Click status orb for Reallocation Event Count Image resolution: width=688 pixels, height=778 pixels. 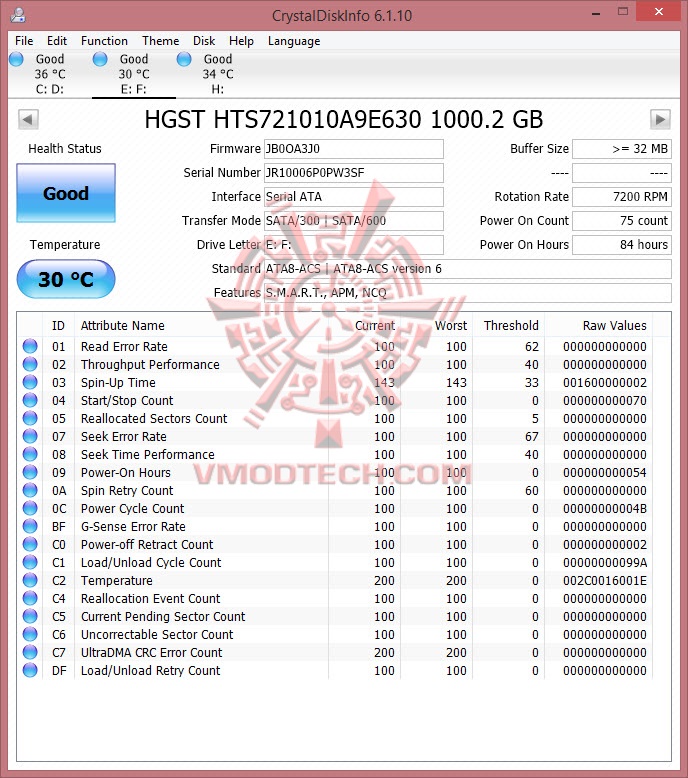(x=30, y=598)
